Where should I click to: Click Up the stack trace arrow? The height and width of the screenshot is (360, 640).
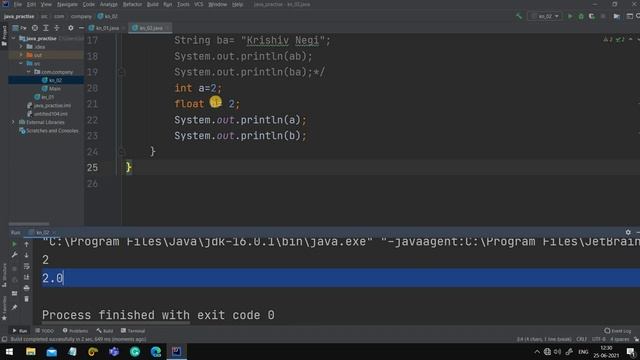[27, 244]
